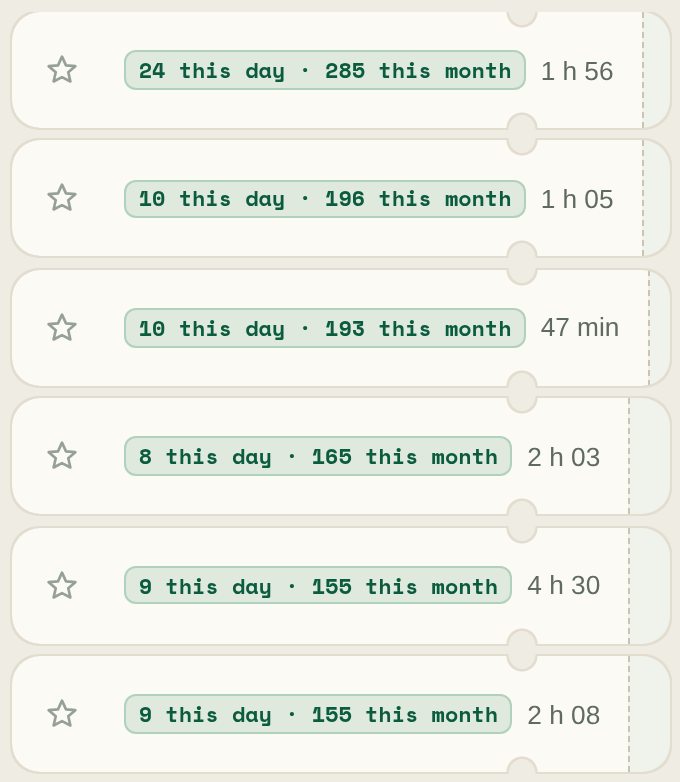Click the 24 this day badge
Viewport: 680px width, 782px height.
pyautogui.click(x=325, y=70)
